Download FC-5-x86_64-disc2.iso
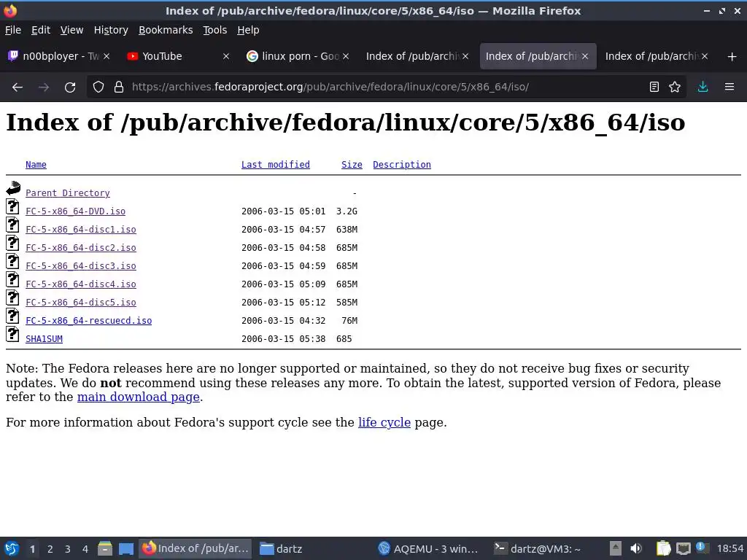Image resolution: width=747 pixels, height=560 pixels. point(80,248)
